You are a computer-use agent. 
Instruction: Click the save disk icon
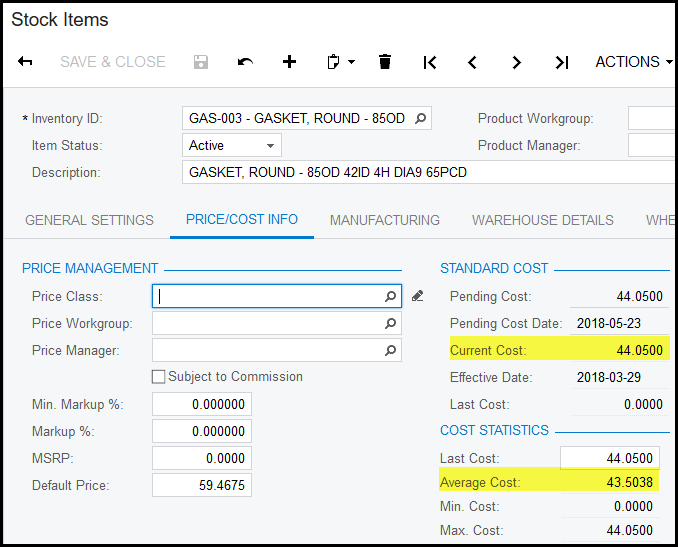point(201,62)
